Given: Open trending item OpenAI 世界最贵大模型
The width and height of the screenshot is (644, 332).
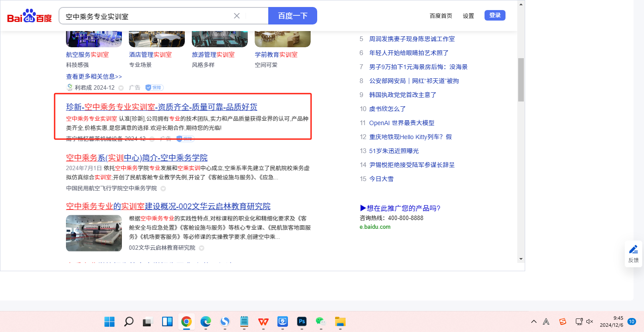Looking at the screenshot, I should coord(402,123).
